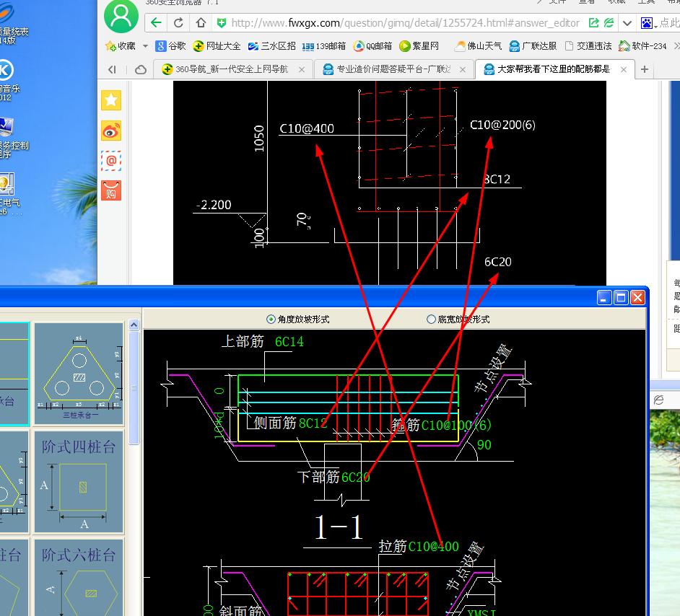Click the green user avatar icon

(x=121, y=17)
